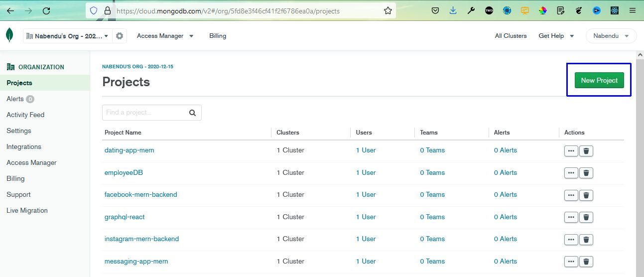Open the dating-app-mern project link

[129, 150]
